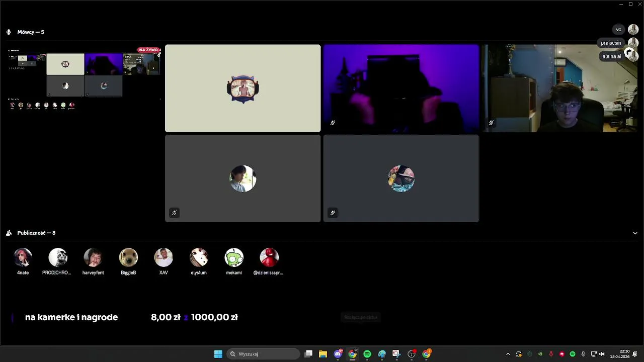Screen dimensions: 644x362
Task: Click the PROD|CHRO... username label
Action: (56, 273)
